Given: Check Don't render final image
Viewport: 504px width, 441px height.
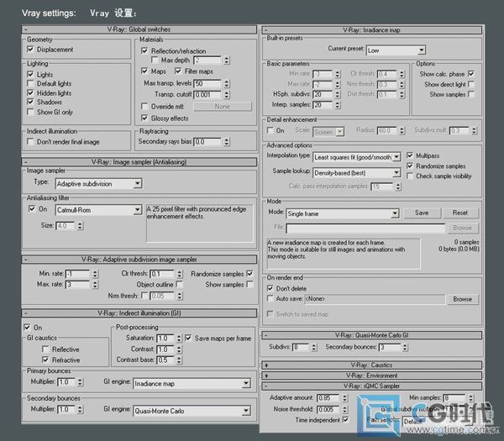Looking at the screenshot, I should pyautogui.click(x=30, y=141).
